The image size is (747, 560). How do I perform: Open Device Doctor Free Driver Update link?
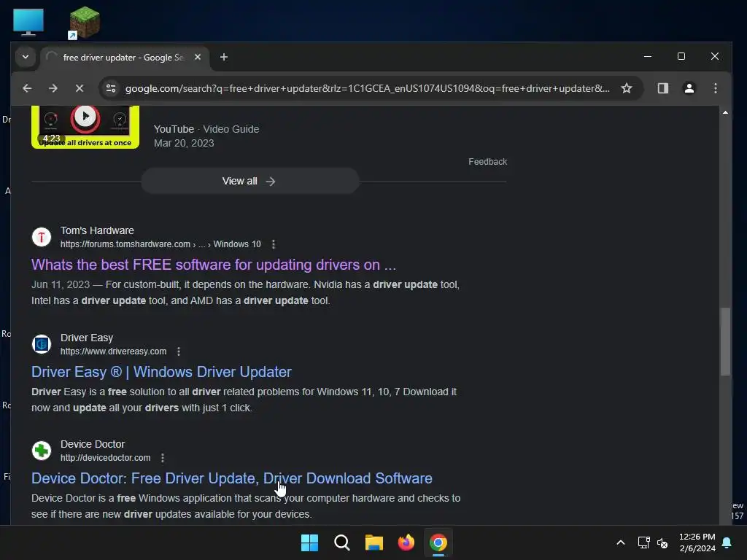click(x=232, y=478)
